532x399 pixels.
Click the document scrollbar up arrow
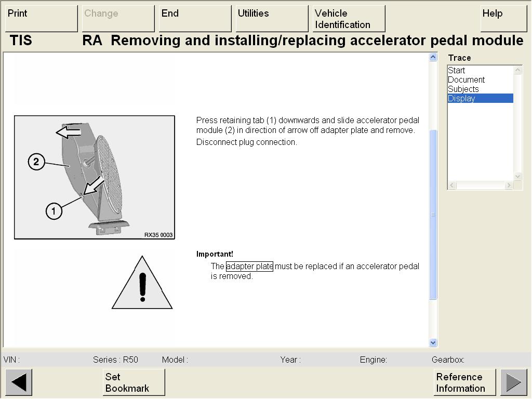click(x=433, y=57)
